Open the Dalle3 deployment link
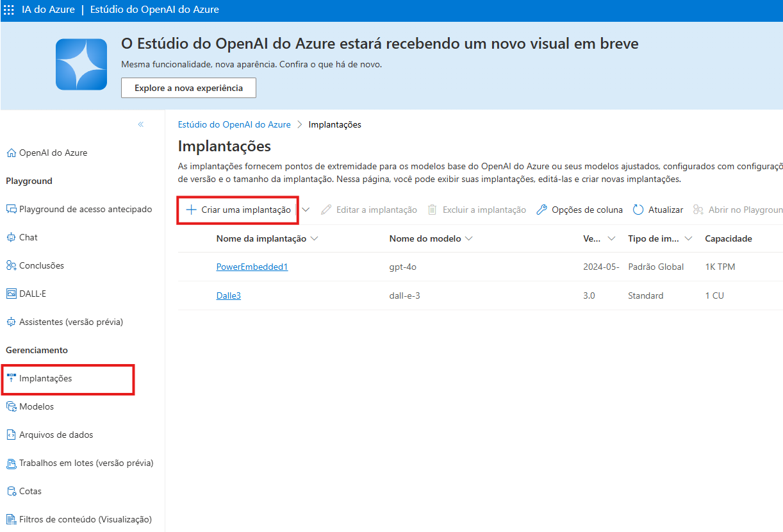The width and height of the screenshot is (783, 532). [228, 295]
